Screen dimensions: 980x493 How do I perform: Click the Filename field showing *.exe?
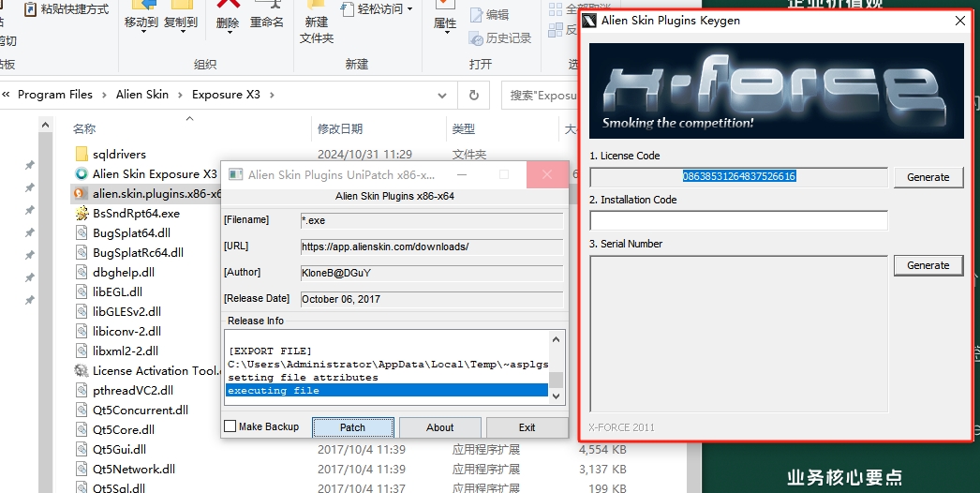pyautogui.click(x=431, y=220)
